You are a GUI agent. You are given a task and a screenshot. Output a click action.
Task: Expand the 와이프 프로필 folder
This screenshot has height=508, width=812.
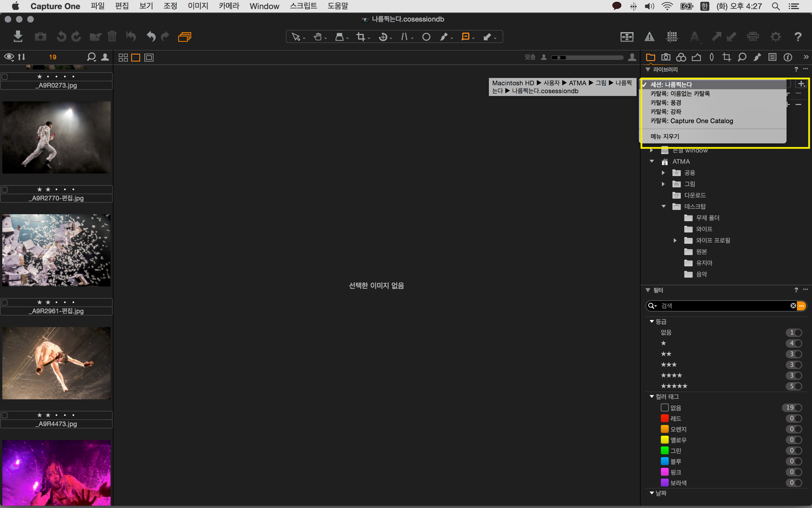pyautogui.click(x=675, y=240)
